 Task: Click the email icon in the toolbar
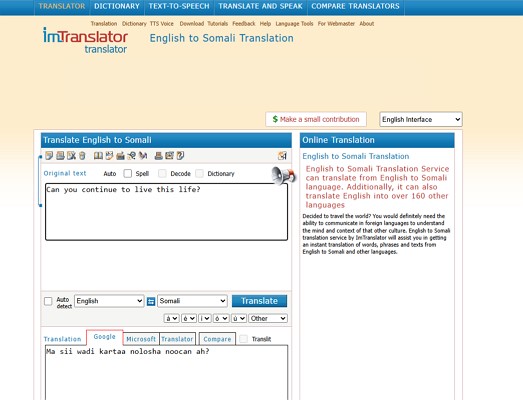[x=169, y=155]
